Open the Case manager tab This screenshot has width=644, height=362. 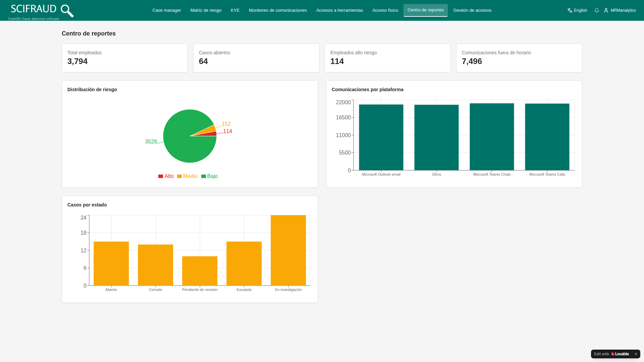tap(167, 10)
